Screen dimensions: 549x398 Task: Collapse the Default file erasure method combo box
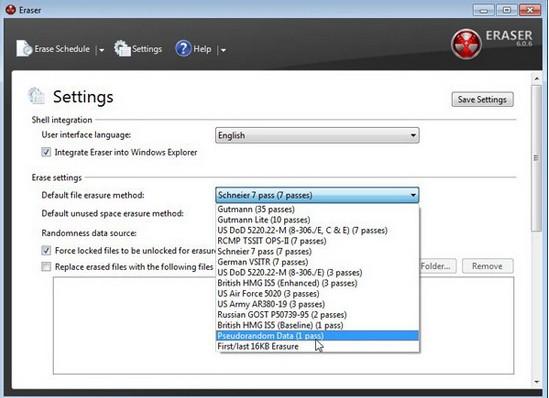317,195
